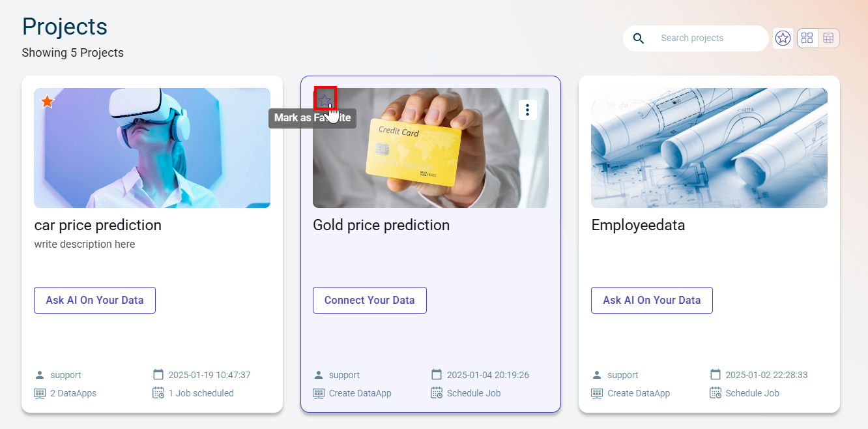Open 2 DataApps on car price prediction
This screenshot has height=429, width=868.
(x=73, y=393)
